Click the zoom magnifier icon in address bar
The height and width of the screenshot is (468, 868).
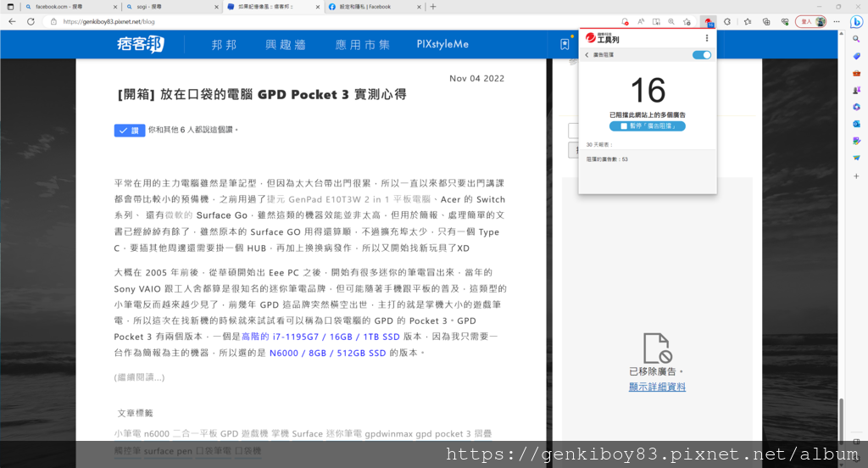671,21
